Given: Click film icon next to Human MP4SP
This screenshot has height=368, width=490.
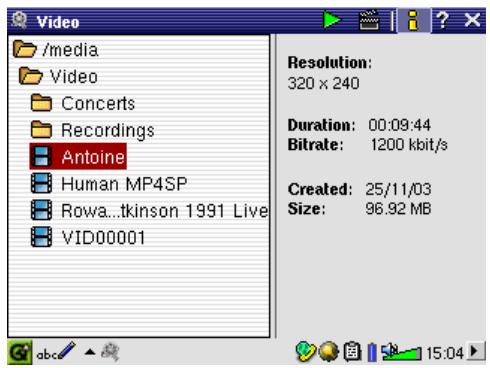Looking at the screenshot, I should point(42,183).
